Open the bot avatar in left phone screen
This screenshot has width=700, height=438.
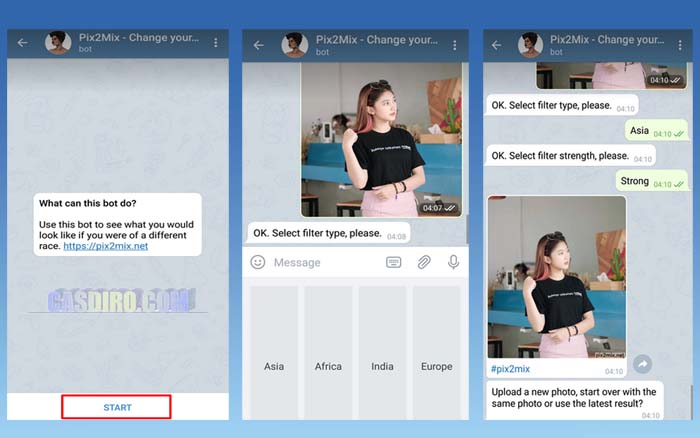[x=58, y=43]
